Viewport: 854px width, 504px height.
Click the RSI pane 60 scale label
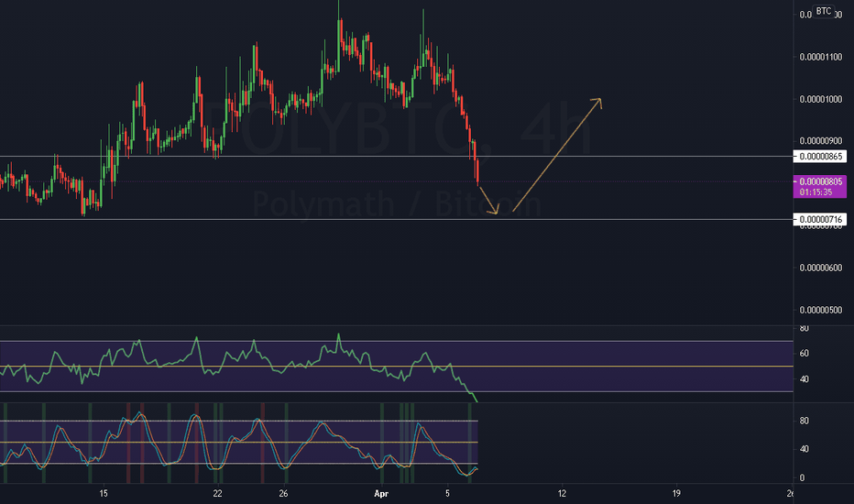point(804,353)
